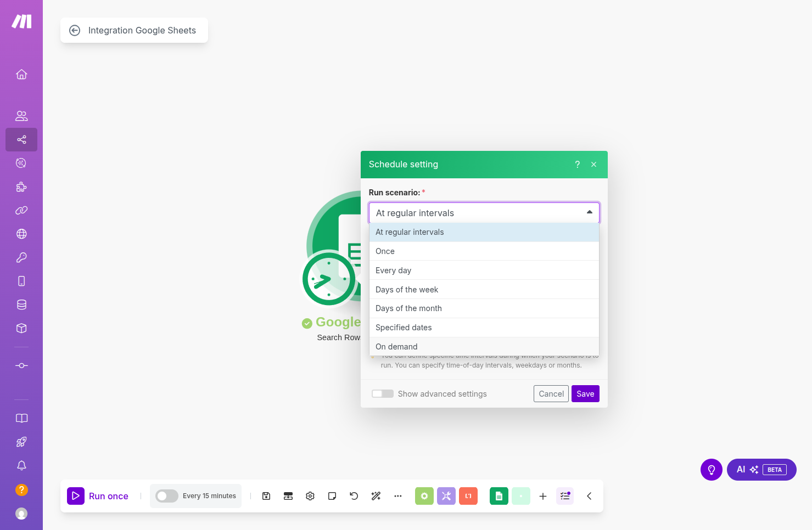Screen dimensions: 812x530
Task: Click the undo arrow in the toolbar
Action: tap(354, 496)
